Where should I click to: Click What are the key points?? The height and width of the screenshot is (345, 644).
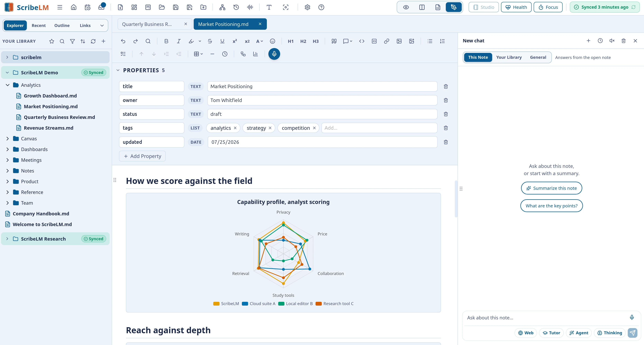tap(551, 206)
